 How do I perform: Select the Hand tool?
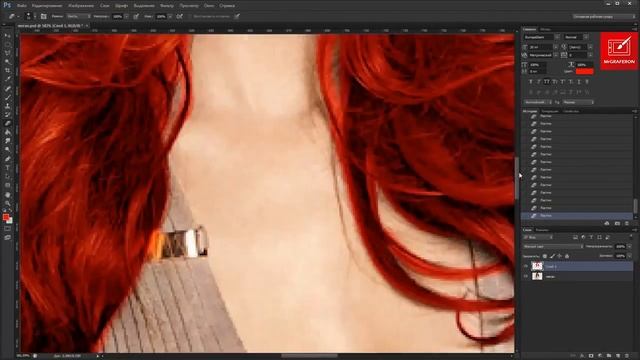tap(7, 195)
